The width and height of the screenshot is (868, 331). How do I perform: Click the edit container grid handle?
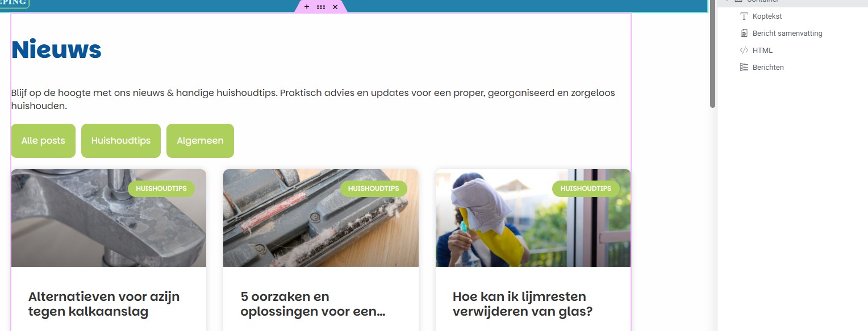(x=321, y=7)
